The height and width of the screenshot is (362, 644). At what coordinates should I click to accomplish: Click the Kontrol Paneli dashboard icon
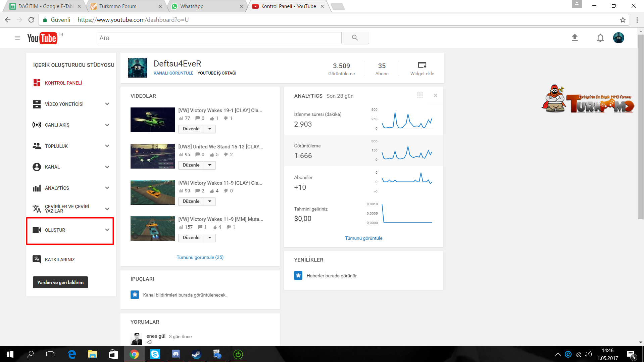tap(37, 83)
